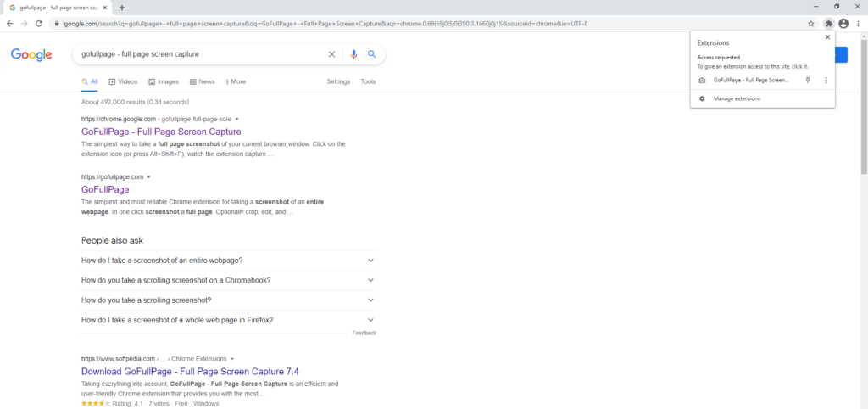868x409 pixels.
Task: Go back with the back arrow
Action: (9, 23)
